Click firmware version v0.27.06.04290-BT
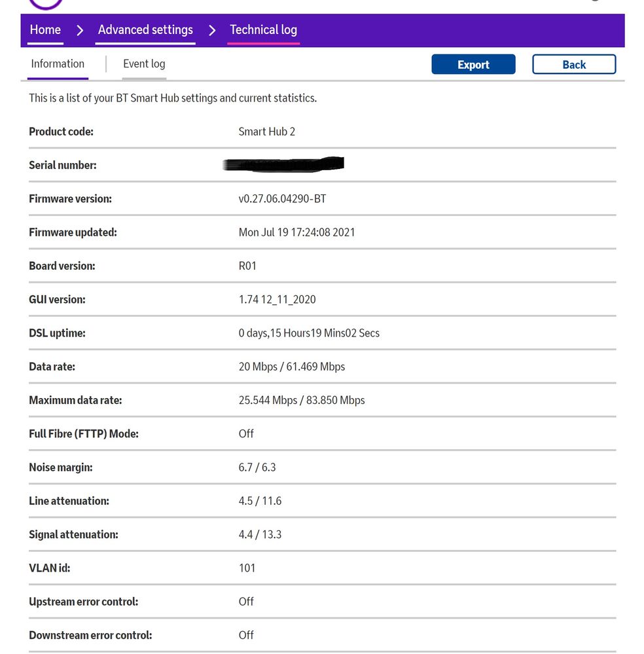Image resolution: width=644 pixels, height=654 pixels. pos(282,198)
